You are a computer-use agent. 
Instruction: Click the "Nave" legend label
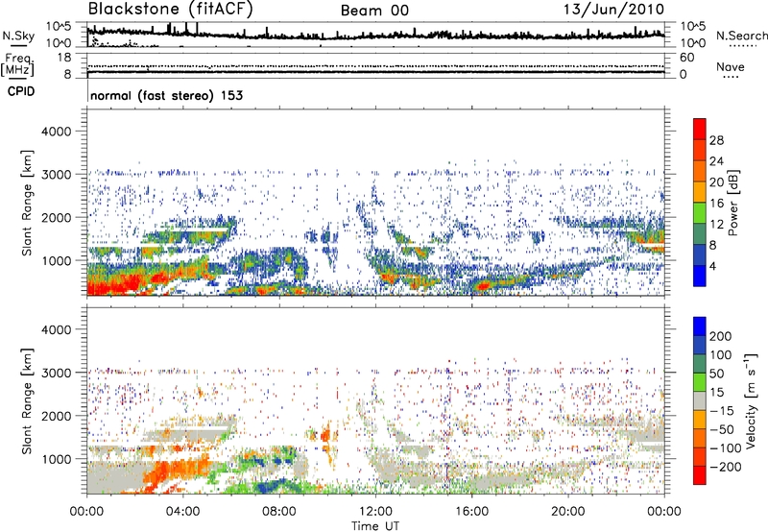[731, 66]
